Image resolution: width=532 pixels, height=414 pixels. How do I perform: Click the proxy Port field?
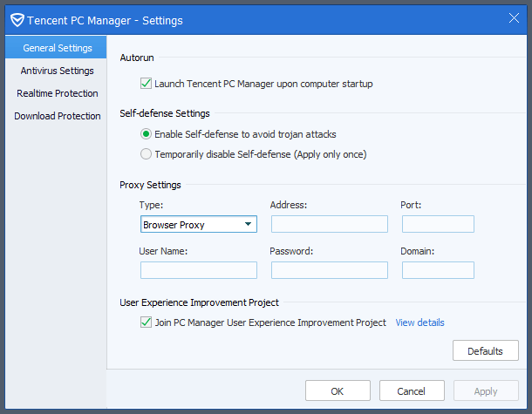[x=438, y=225]
